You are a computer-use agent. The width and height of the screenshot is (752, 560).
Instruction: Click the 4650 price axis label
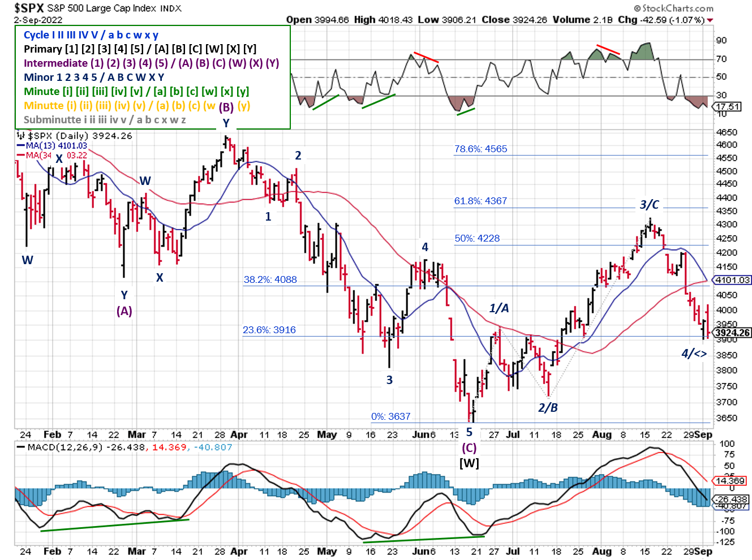tap(727, 132)
